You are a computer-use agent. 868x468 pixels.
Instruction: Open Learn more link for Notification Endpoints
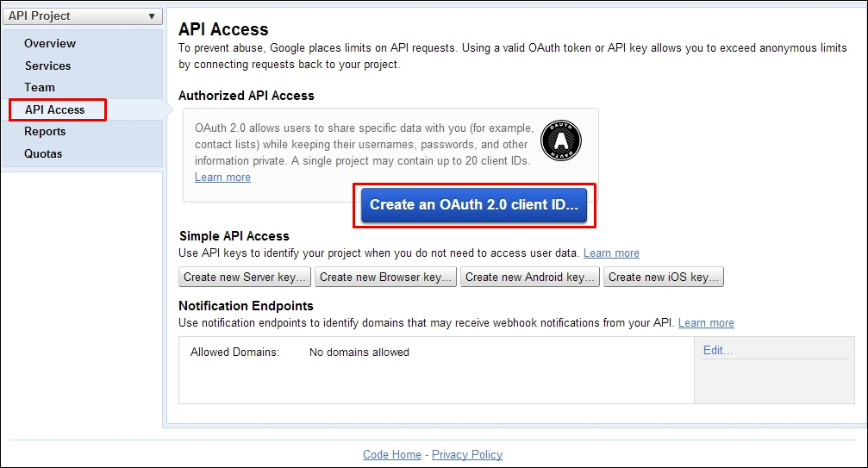tap(706, 322)
